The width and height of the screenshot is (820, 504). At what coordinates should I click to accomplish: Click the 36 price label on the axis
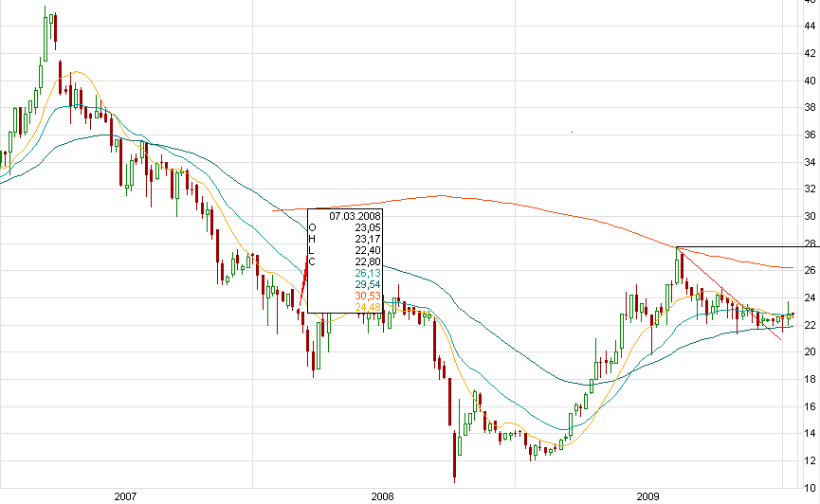[811, 135]
